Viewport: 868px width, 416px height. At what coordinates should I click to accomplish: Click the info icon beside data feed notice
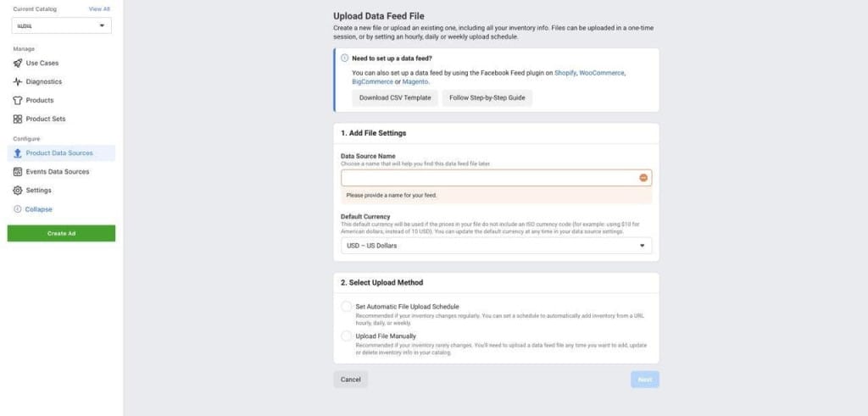pos(344,58)
